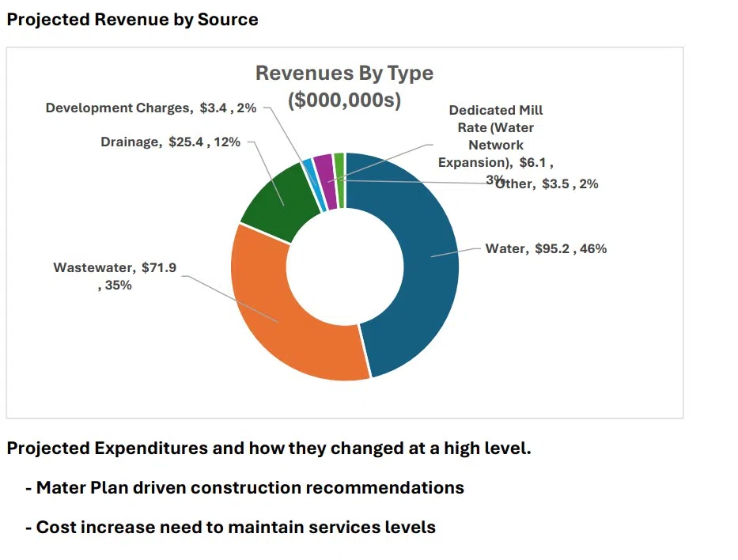Click the 'Cost increase need to maintain' bullet
Screen dimensions: 738x560
[235, 527]
